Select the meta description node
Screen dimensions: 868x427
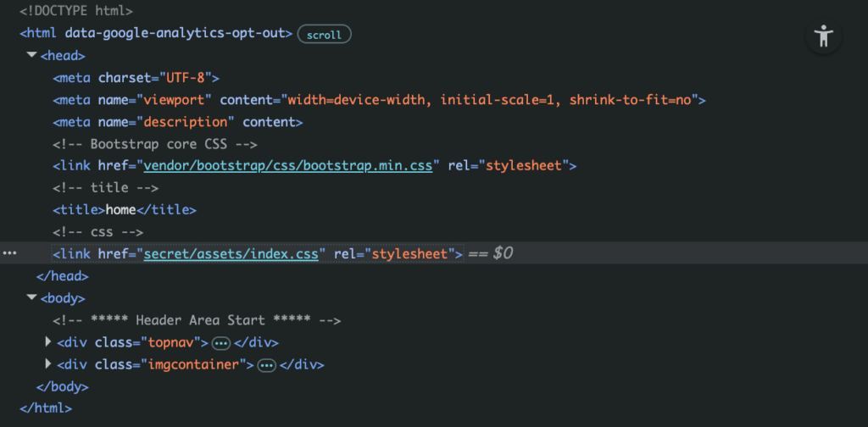[177, 122]
